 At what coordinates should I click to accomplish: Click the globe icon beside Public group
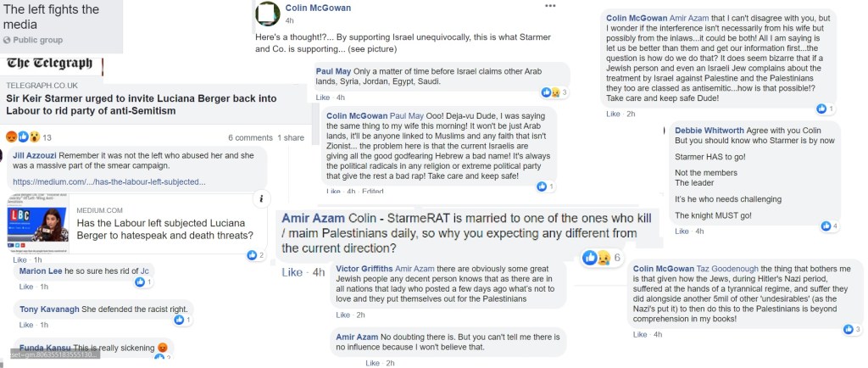click(7, 40)
